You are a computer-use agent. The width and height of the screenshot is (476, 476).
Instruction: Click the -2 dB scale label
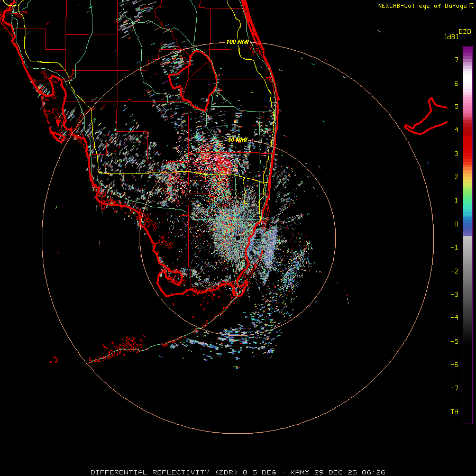click(x=454, y=271)
